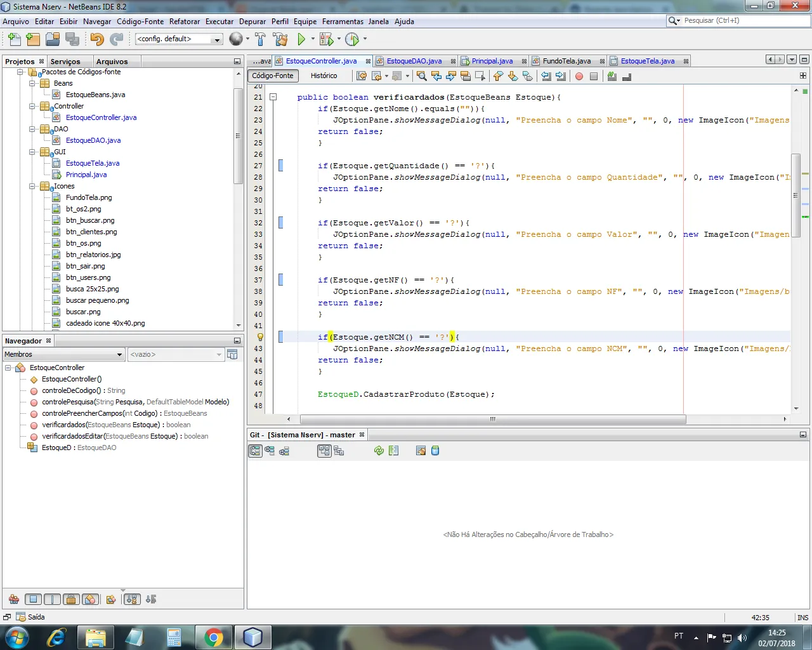Screen dimensions: 812x650
Task: Click the Histórico view button
Action: click(x=324, y=76)
